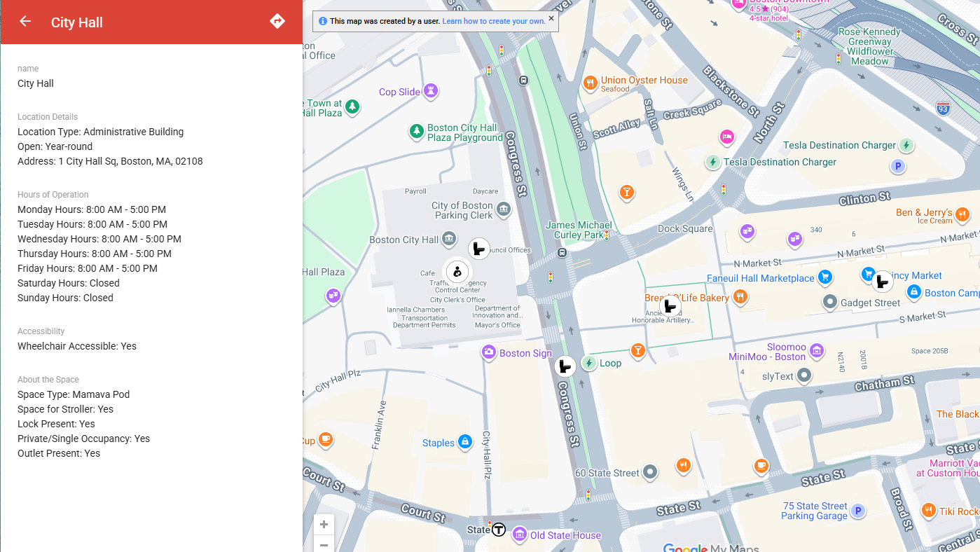Viewport: 980px width, 552px height.
Task: Click the Union Oyster House restaurant icon
Action: 590,83
